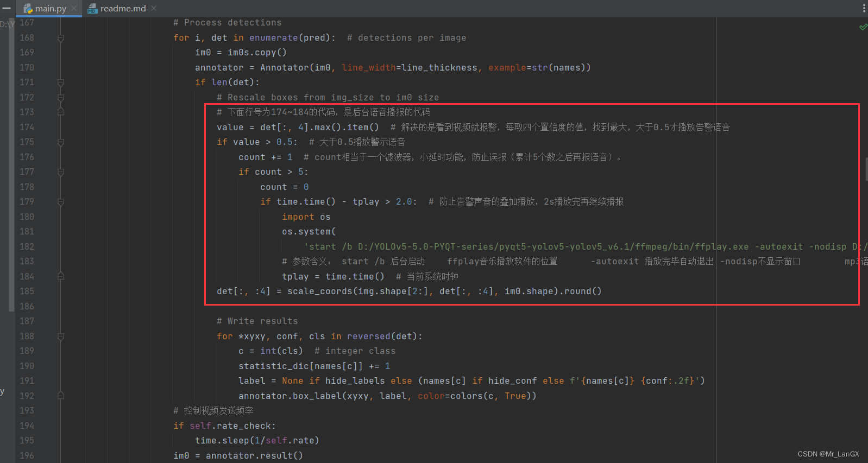Click 'count += 1' statement on line 176

(x=266, y=157)
